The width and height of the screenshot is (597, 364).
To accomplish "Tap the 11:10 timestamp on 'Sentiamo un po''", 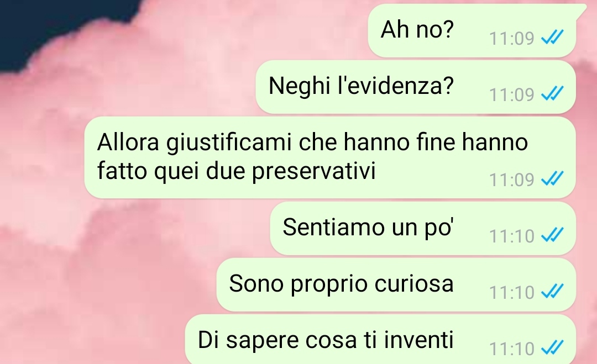I will pos(512,236).
